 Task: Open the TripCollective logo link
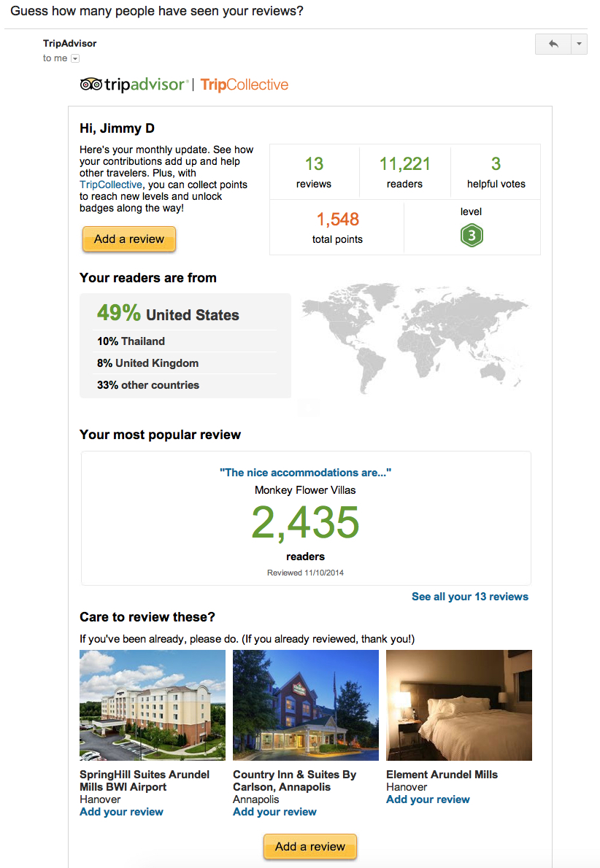click(x=245, y=85)
